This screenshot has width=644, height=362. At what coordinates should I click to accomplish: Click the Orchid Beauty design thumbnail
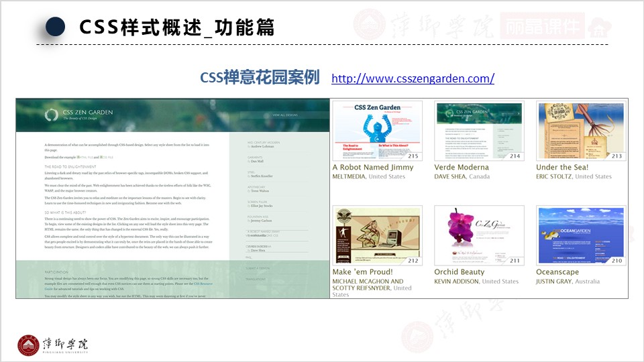pyautogui.click(x=479, y=235)
